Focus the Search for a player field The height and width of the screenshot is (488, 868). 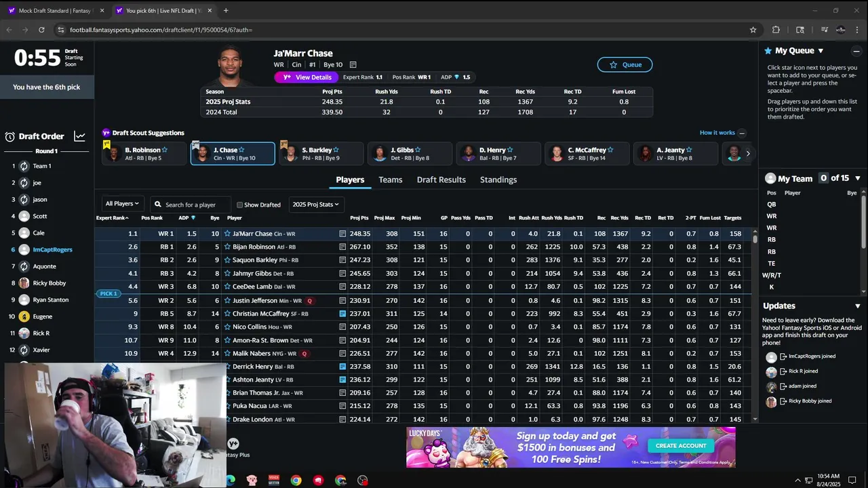coord(191,204)
